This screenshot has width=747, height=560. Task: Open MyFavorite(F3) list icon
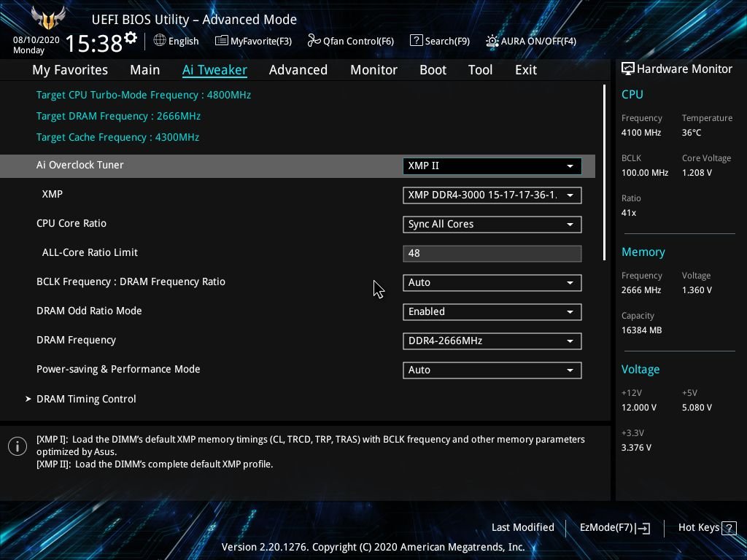221,41
